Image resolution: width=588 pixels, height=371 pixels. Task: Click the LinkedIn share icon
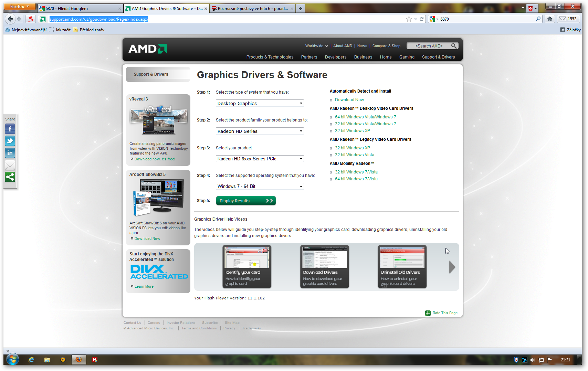coord(10,153)
